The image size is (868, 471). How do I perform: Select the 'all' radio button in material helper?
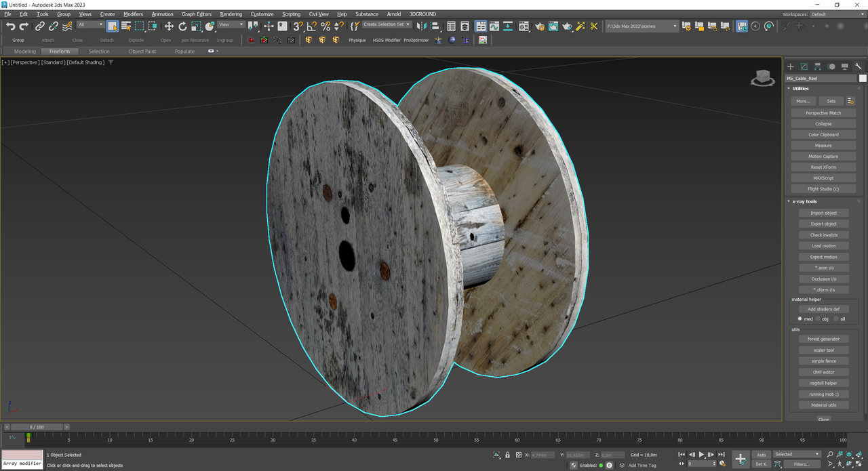835,319
